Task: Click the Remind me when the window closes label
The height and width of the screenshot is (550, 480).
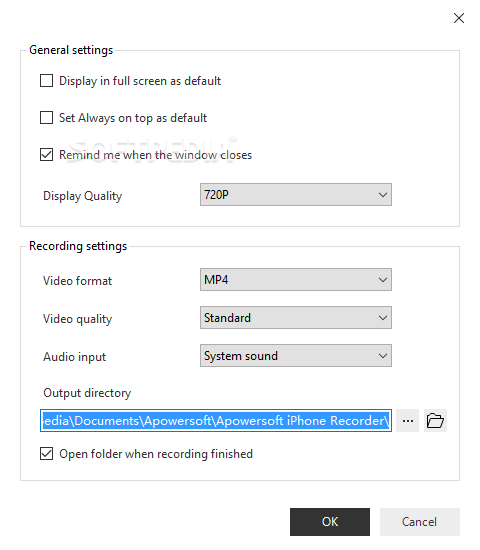Action: (155, 155)
